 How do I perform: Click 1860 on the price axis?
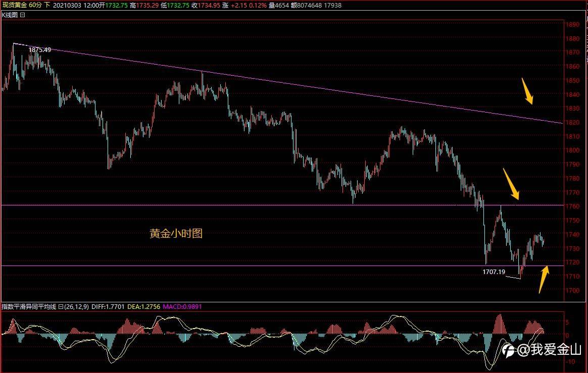[x=573, y=66]
